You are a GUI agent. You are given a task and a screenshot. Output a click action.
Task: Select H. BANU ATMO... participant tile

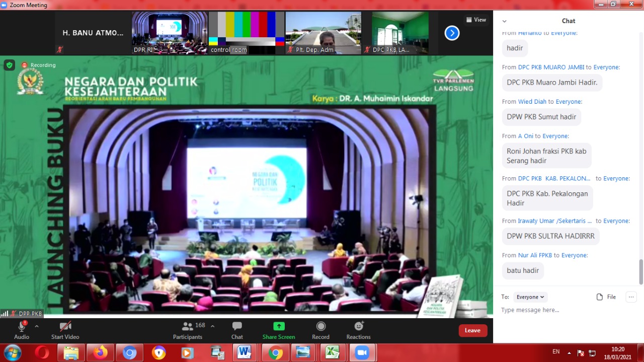93,33
